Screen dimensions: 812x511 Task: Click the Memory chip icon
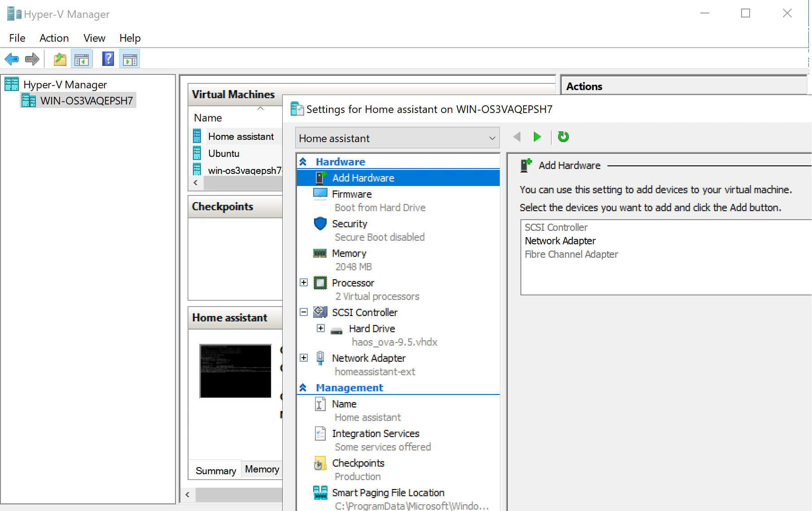(x=320, y=253)
